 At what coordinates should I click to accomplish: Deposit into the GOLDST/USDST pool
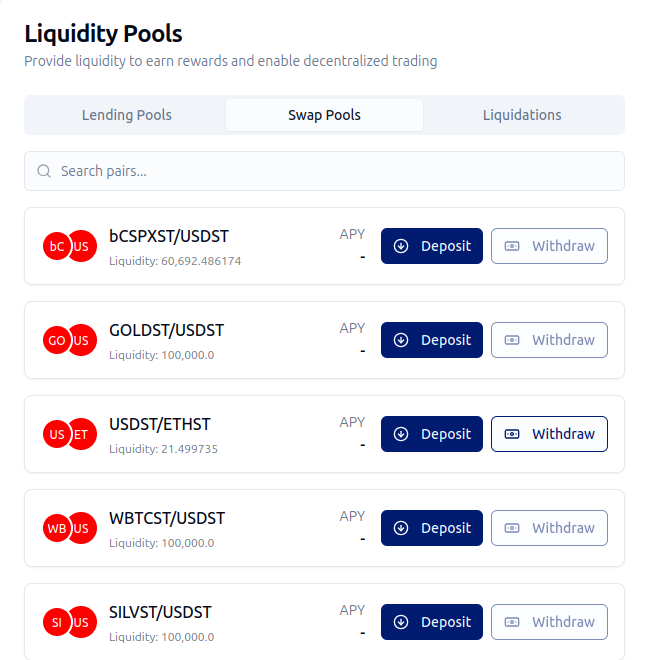tap(432, 340)
